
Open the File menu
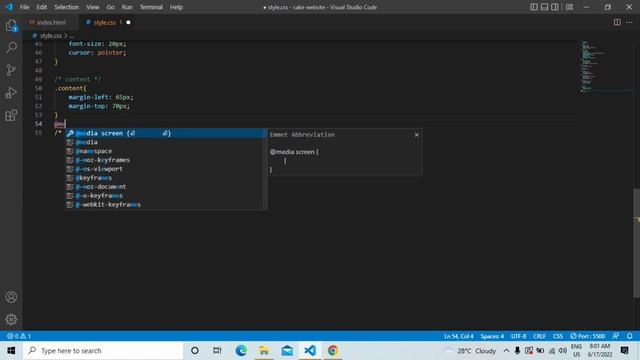point(24,7)
